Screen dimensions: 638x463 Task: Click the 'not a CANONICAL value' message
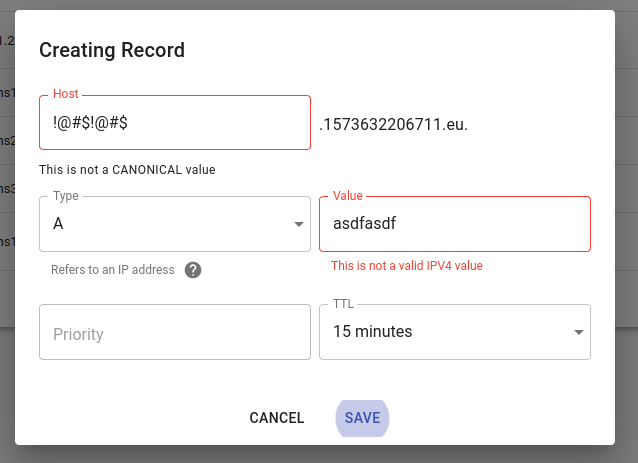127,170
